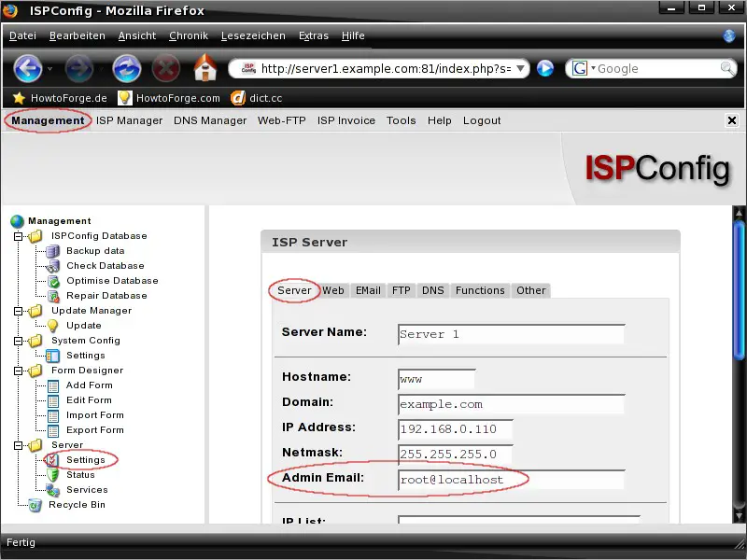Click the red Stop loading icon
Screen dimensions: 747x560
(166, 68)
